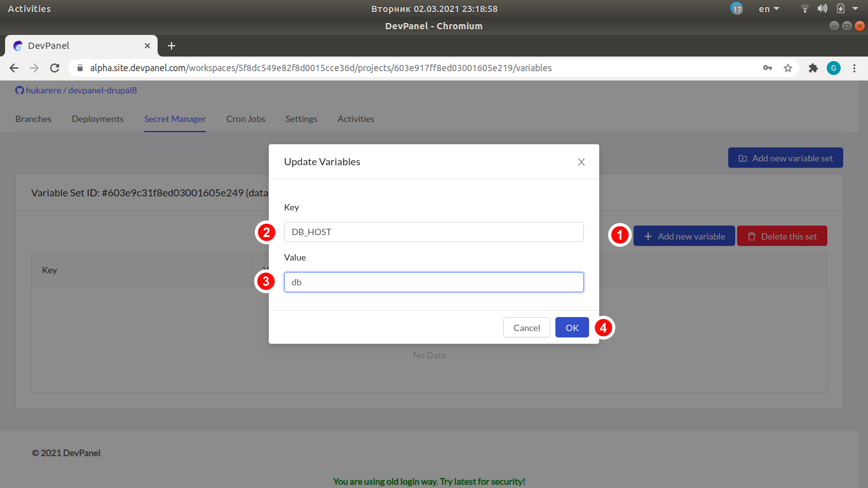Click the profile avatar G in Chromium

pos(834,67)
